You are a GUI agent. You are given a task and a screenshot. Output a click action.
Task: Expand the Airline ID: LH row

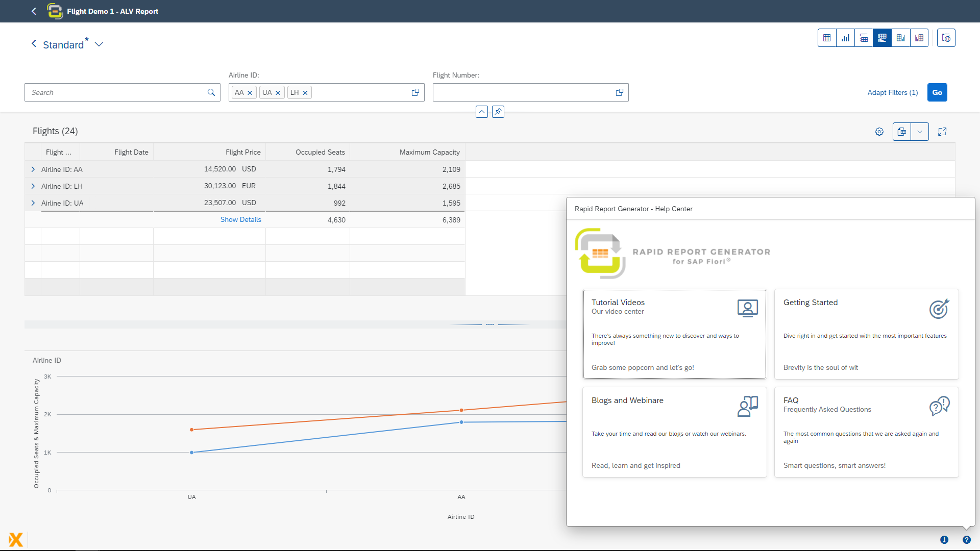[x=33, y=186]
